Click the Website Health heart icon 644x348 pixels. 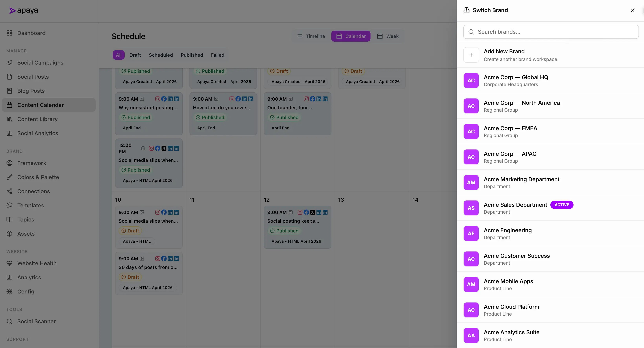9,263
